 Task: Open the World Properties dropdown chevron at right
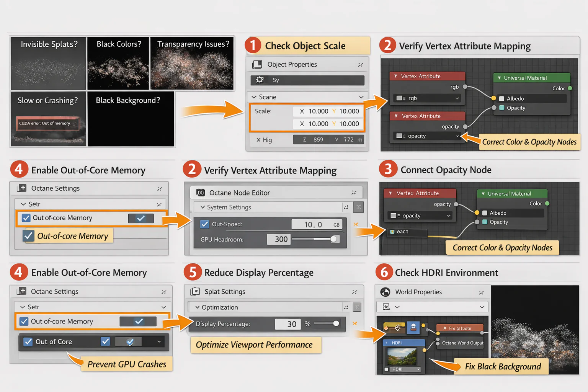point(482,307)
